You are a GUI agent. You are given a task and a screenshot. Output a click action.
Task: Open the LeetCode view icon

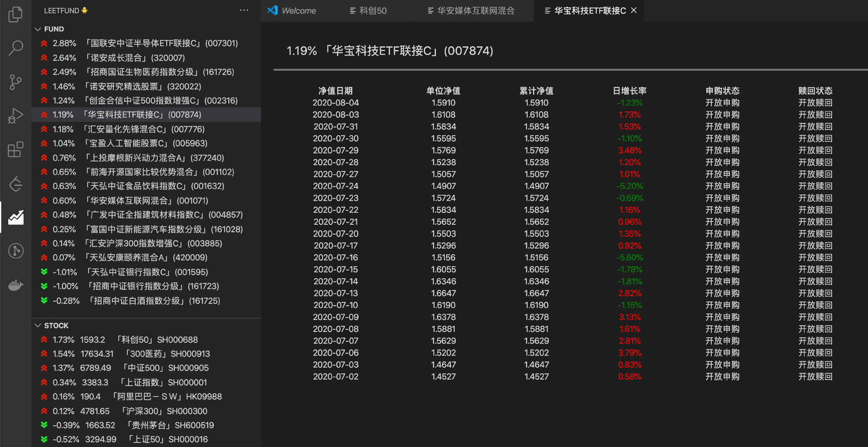(16, 184)
